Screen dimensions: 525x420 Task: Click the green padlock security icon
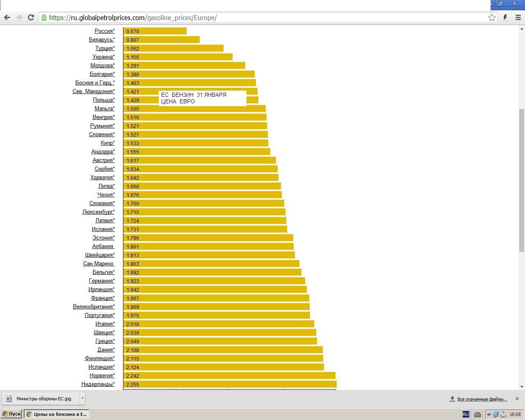click(x=44, y=18)
